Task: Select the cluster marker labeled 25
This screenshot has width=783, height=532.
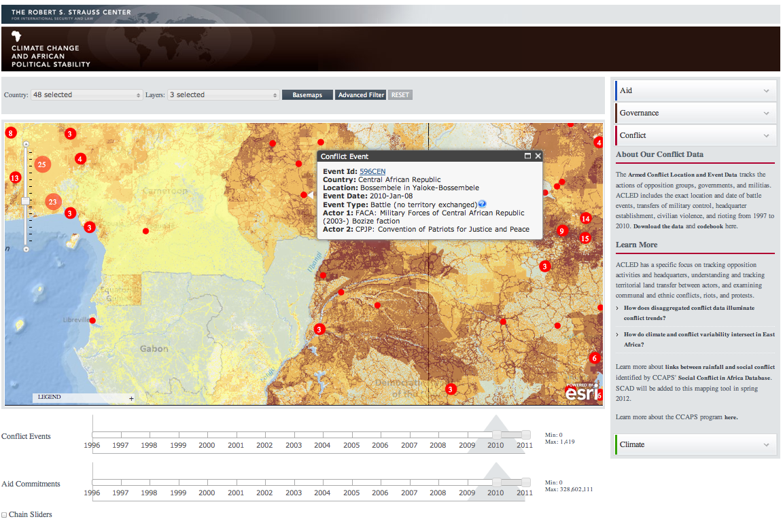Action: [x=42, y=164]
